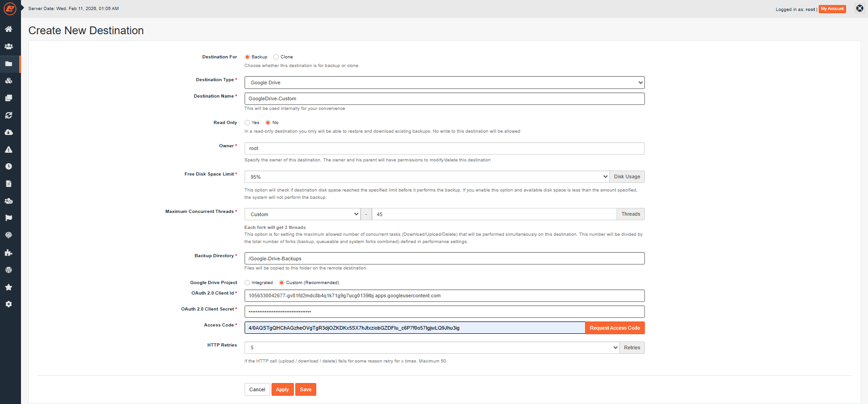Click the Request Access Code button
This screenshot has width=868, height=404.
[614, 328]
